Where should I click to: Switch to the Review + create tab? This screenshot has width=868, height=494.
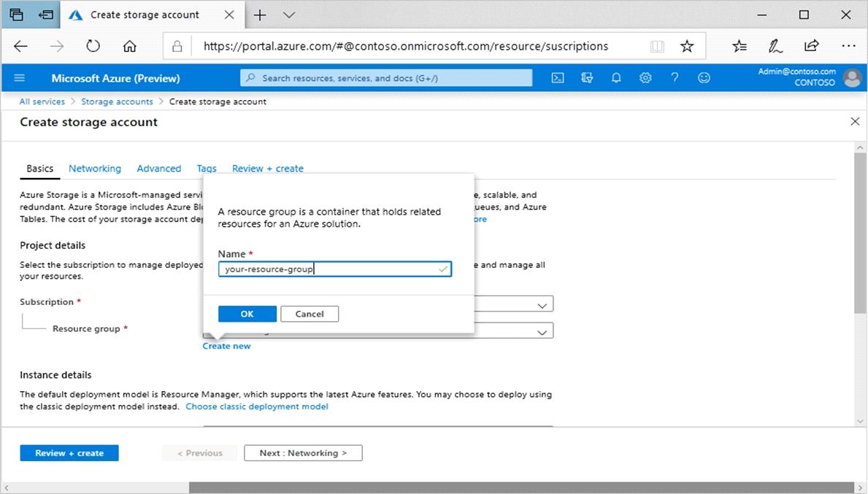coord(267,169)
